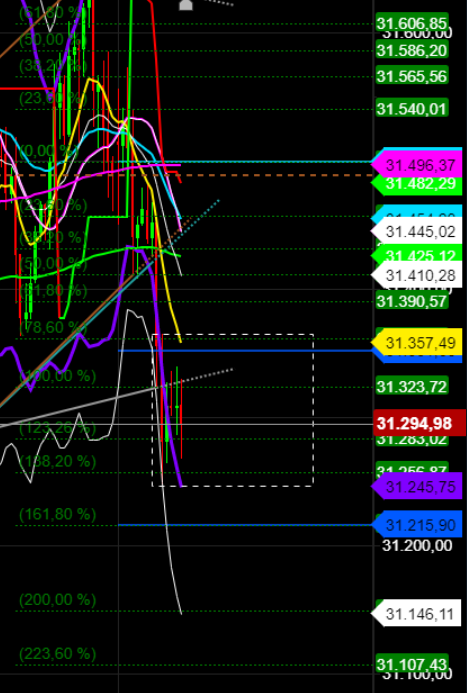The image size is (467, 693).
Task: Click the 31.200,00 axis scale value
Action: click(x=417, y=546)
